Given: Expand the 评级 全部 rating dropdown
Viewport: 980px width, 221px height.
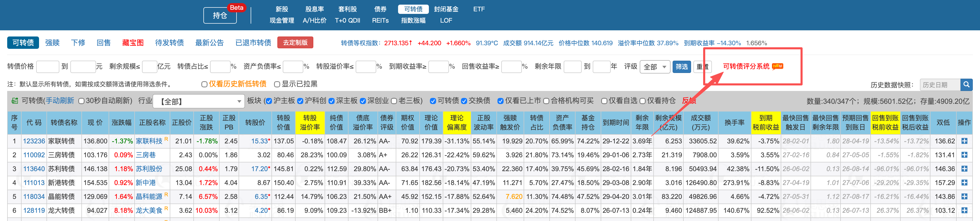Looking at the screenshot, I should (x=655, y=67).
